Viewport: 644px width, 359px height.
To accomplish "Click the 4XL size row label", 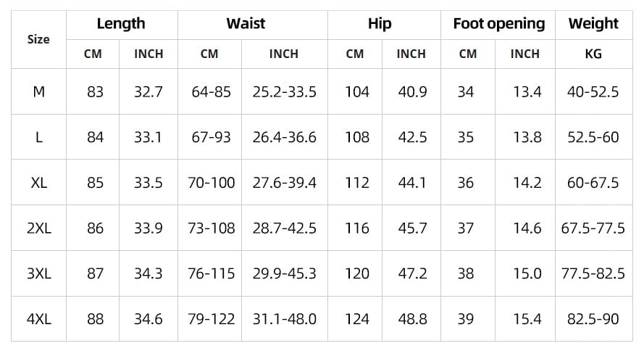I will [x=39, y=319].
